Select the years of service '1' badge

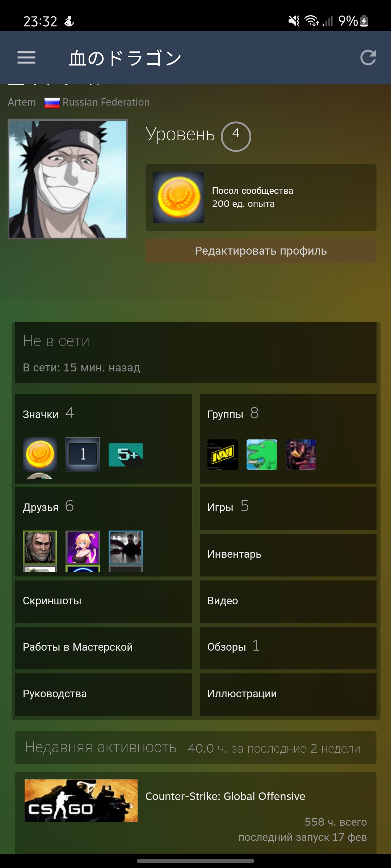(x=83, y=454)
